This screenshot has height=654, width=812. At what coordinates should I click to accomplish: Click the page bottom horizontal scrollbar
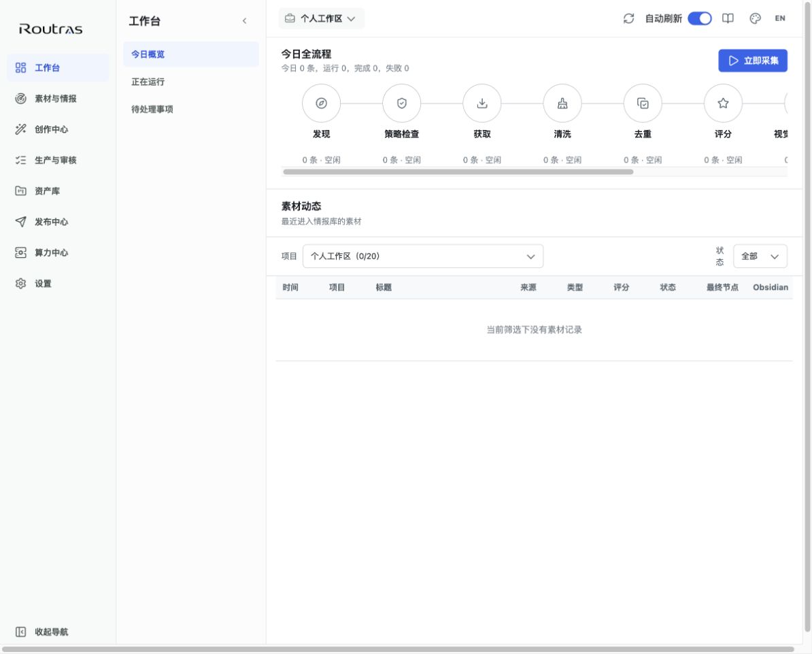(x=398, y=649)
